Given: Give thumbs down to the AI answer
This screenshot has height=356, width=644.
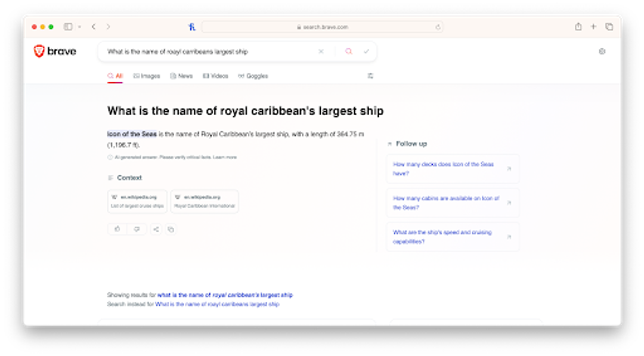Looking at the screenshot, I should point(137,229).
